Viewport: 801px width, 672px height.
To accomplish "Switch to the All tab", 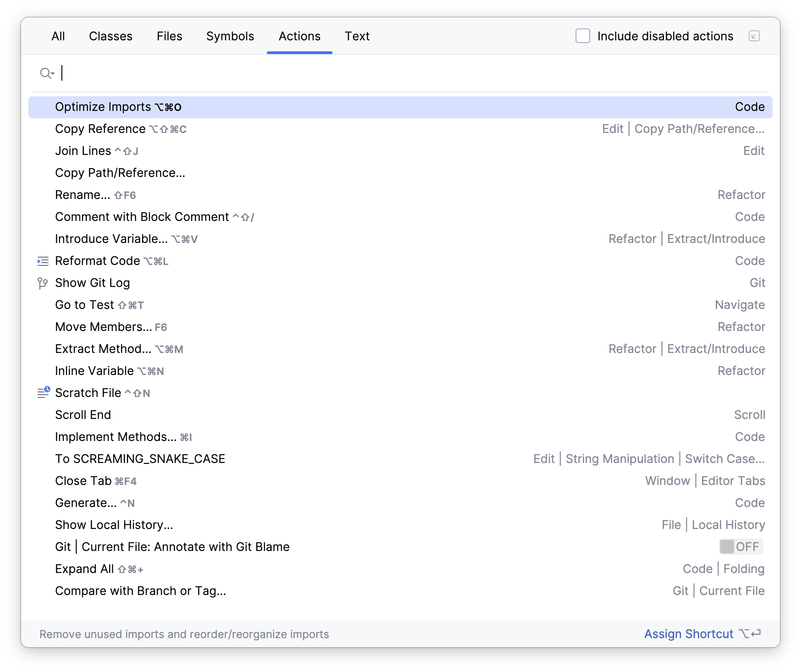I will pos(58,36).
